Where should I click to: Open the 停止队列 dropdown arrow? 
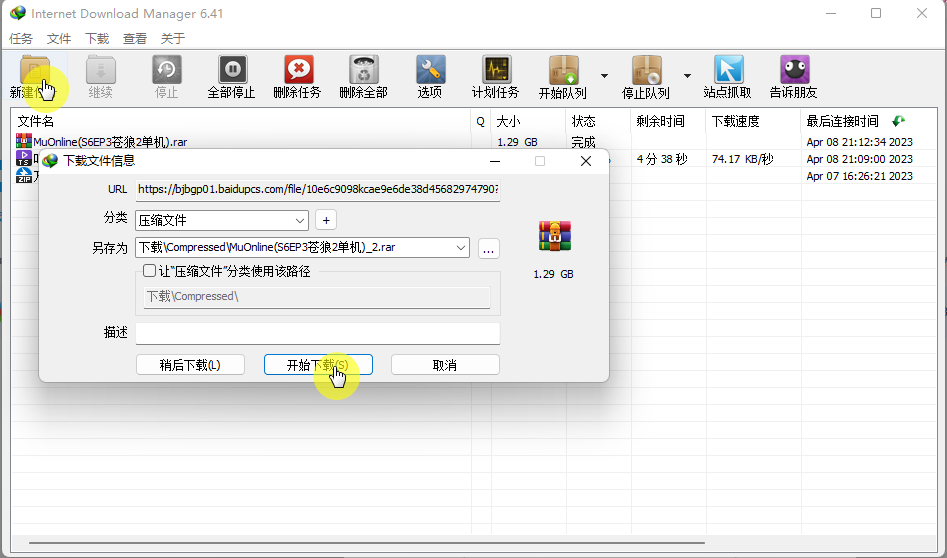point(687,76)
